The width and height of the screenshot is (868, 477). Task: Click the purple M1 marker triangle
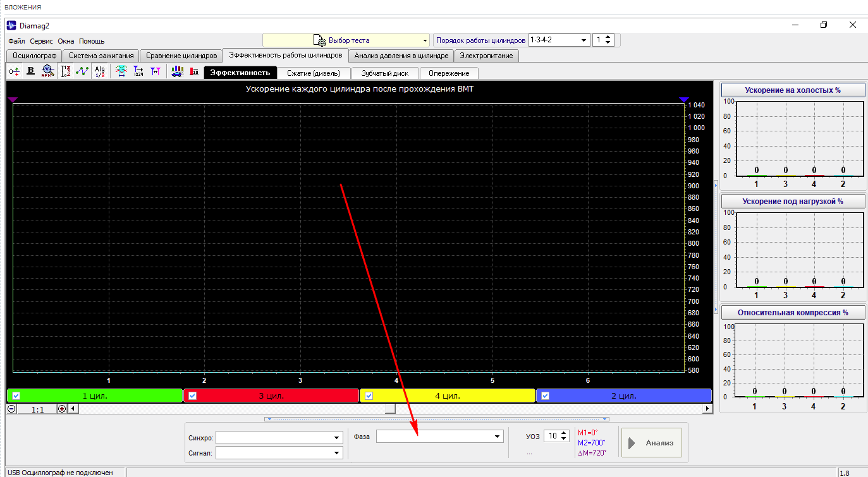pos(12,100)
